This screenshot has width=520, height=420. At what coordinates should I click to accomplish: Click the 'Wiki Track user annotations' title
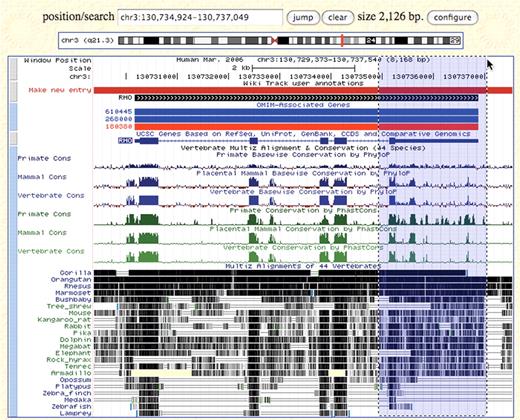tap(303, 83)
